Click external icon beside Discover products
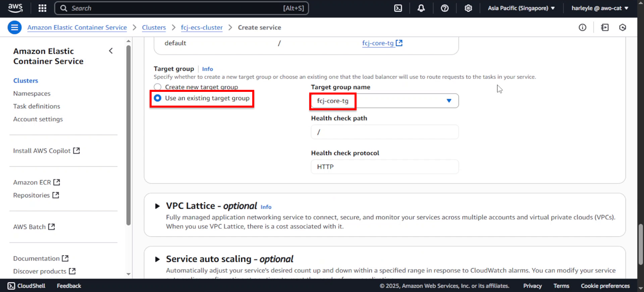Screen dimensions: 644x292 72,271
